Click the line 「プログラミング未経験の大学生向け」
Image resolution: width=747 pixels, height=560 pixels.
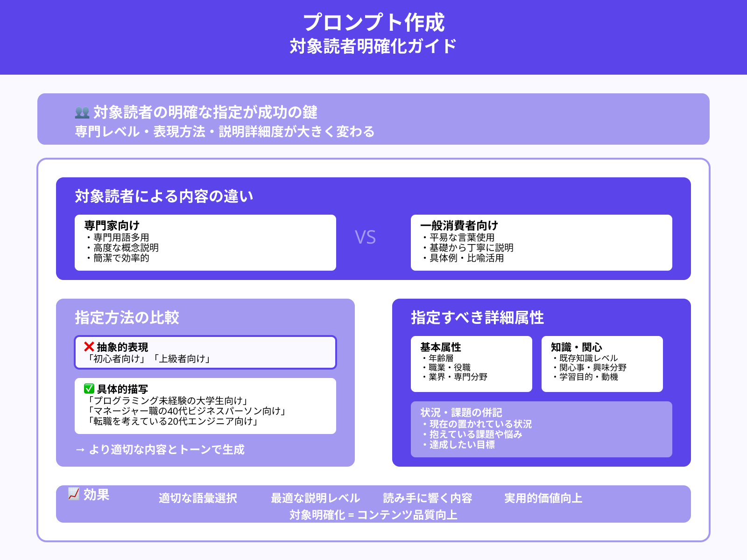coord(168,401)
